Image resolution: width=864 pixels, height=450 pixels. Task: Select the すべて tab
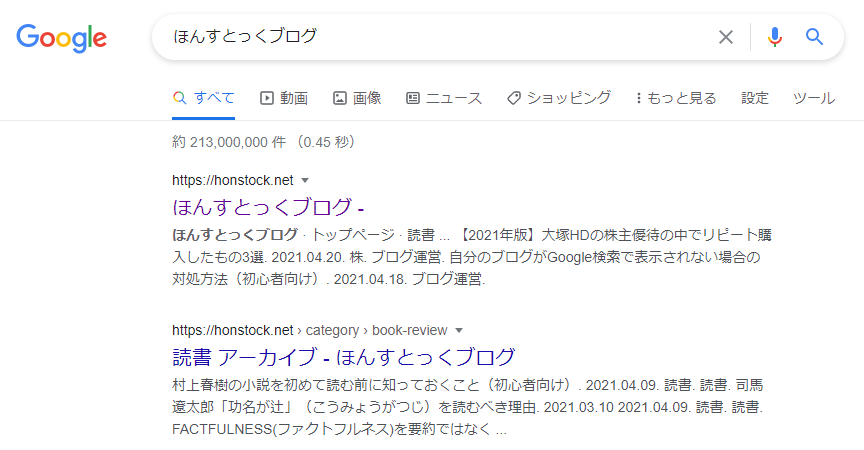click(x=203, y=98)
